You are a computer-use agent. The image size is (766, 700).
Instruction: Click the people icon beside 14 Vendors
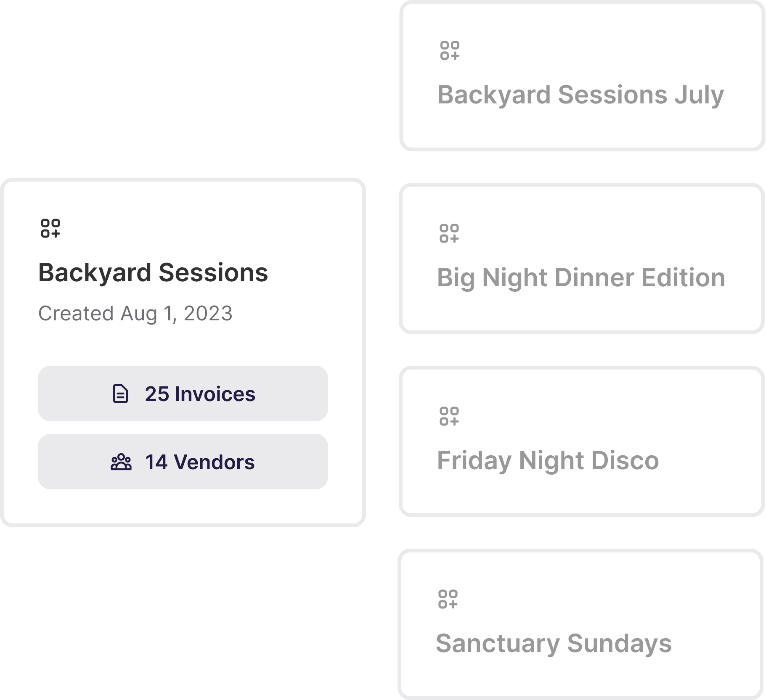121,462
